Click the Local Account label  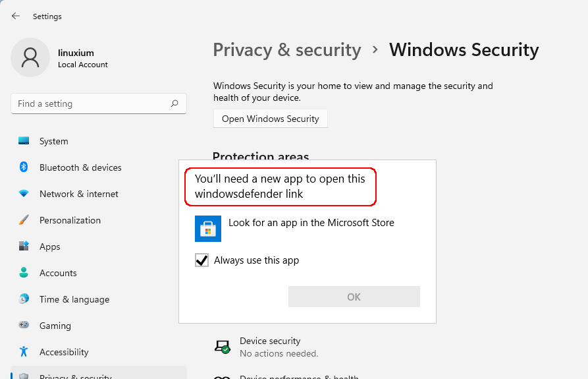(82, 65)
